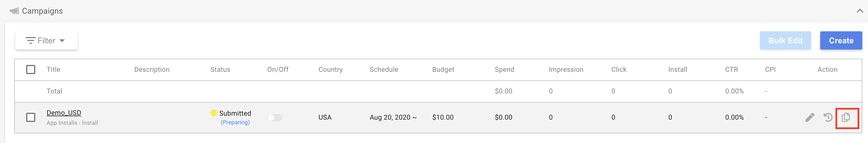868x143 pixels.
Task: Click the Filter dropdown arrow
Action: click(x=62, y=41)
